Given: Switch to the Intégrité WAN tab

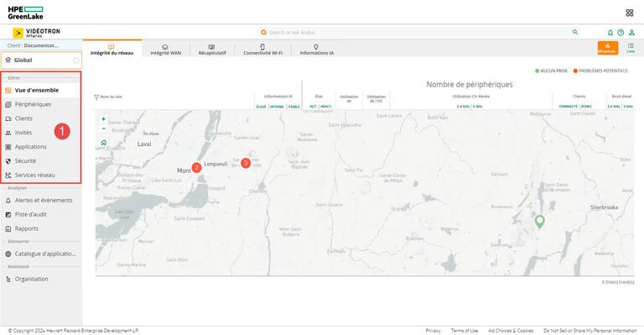Looking at the screenshot, I should 165,50.
